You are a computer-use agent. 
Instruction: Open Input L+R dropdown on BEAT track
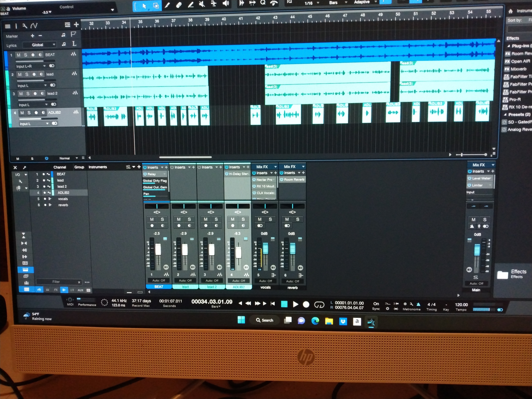(x=31, y=66)
